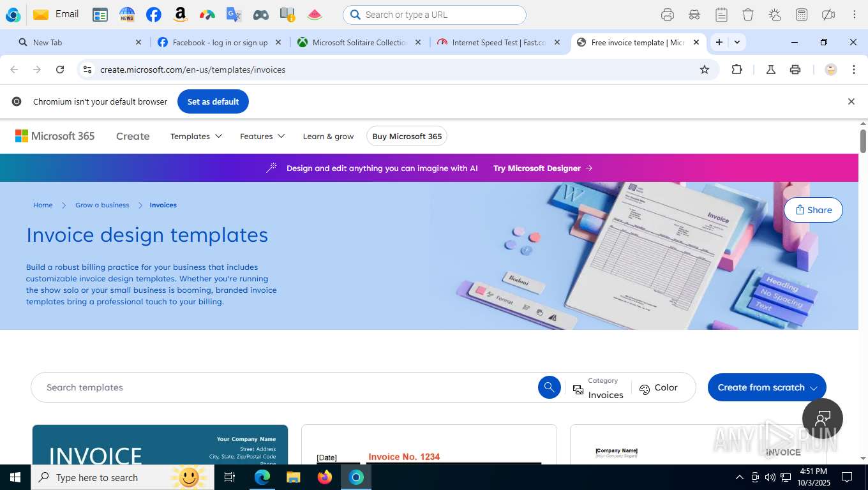View site information icon in address bar

pyautogui.click(x=87, y=70)
